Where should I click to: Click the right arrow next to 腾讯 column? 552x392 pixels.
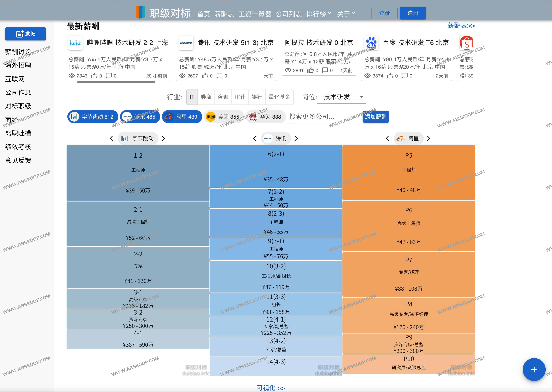[x=296, y=139]
